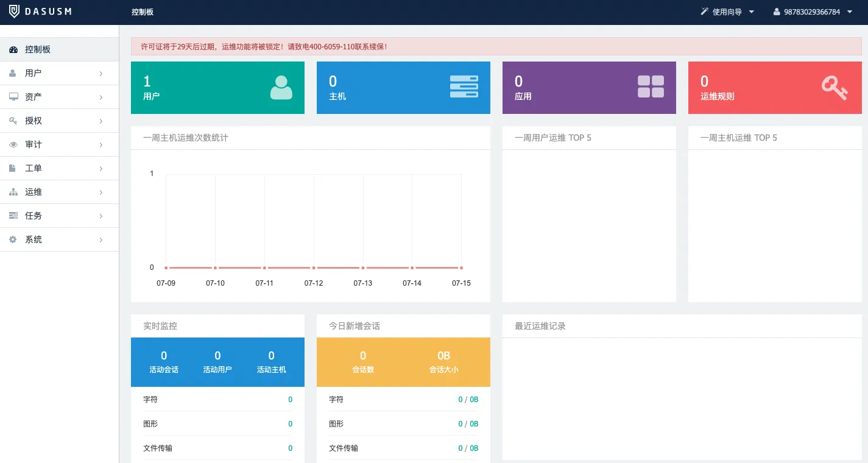
Task: Click the grid icon on 应用 card
Action: (651, 87)
